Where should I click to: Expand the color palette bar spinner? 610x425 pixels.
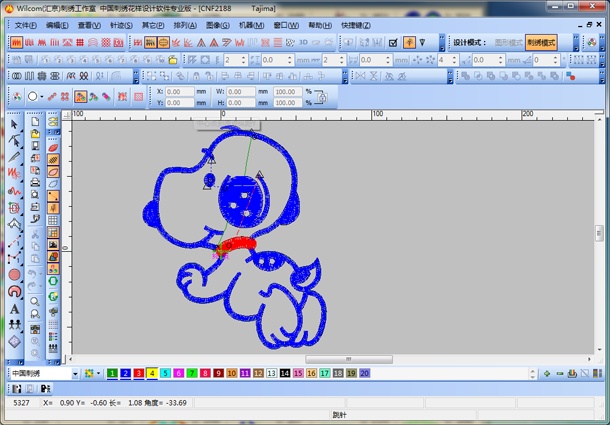(533, 374)
